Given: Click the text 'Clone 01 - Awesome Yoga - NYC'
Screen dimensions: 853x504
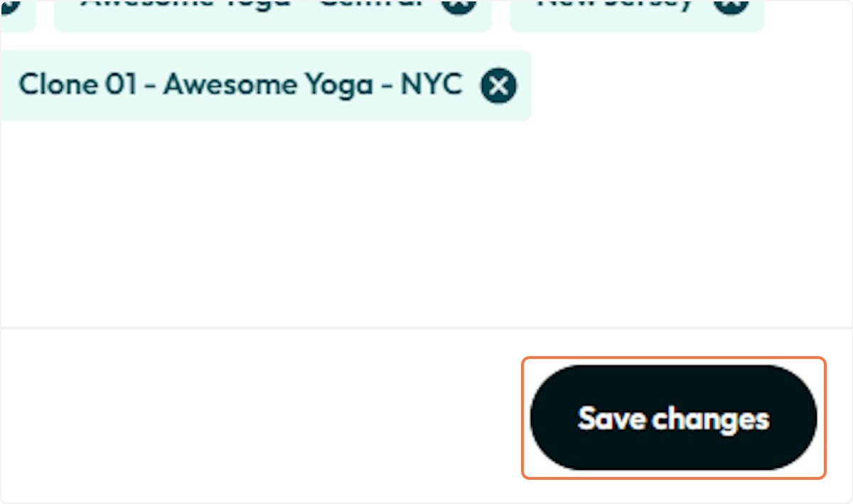Looking at the screenshot, I should (240, 85).
